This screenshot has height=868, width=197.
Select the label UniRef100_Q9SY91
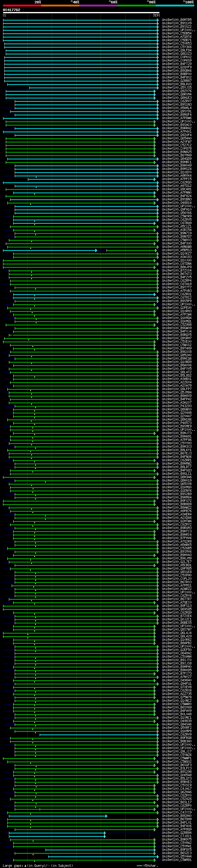coord(177,111)
